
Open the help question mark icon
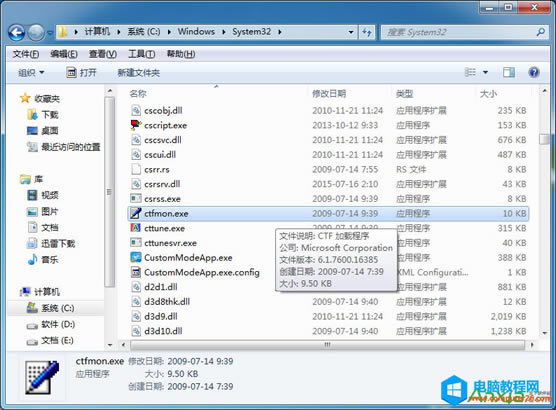[534, 73]
